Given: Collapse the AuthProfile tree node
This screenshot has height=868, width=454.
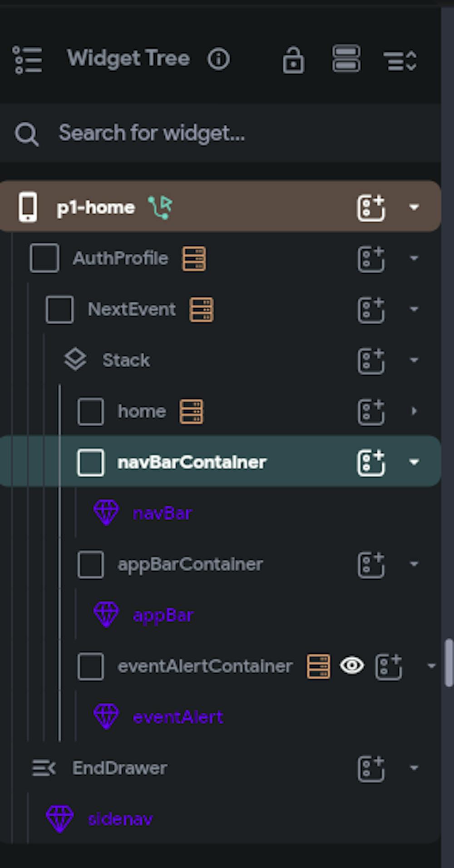Looking at the screenshot, I should [414, 258].
